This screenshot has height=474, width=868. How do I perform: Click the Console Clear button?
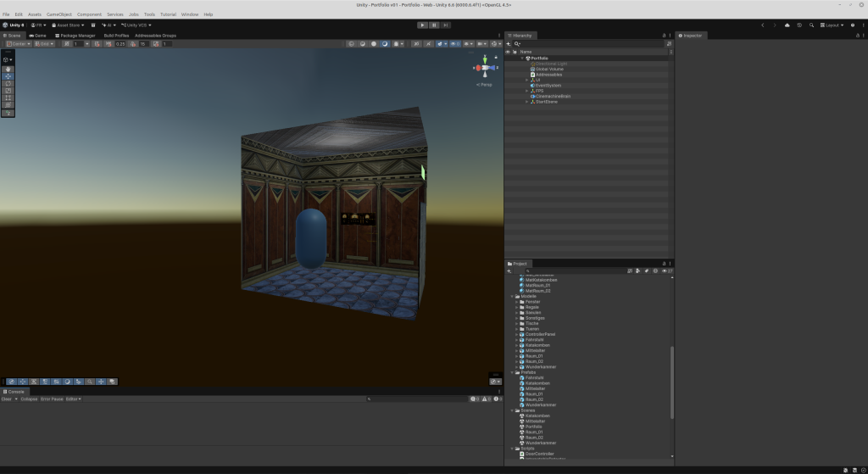click(x=7, y=399)
